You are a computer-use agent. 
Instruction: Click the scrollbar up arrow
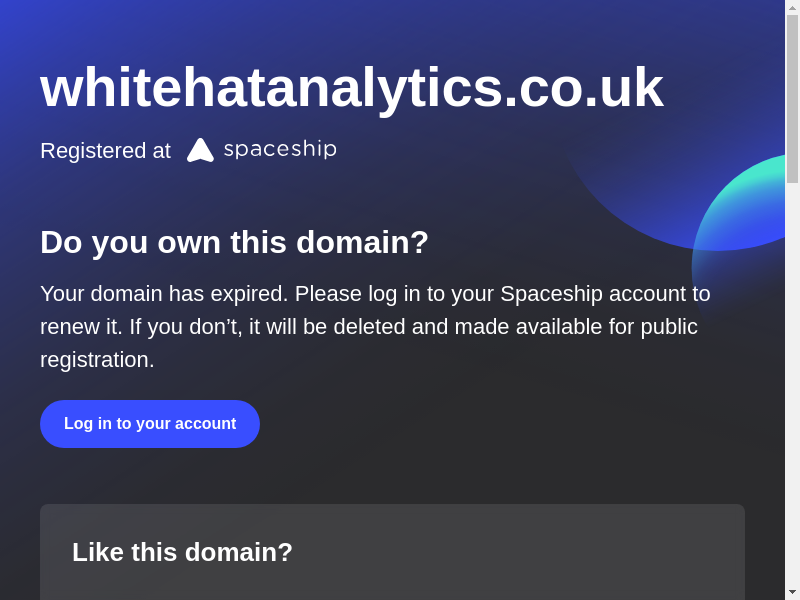(x=792, y=7)
